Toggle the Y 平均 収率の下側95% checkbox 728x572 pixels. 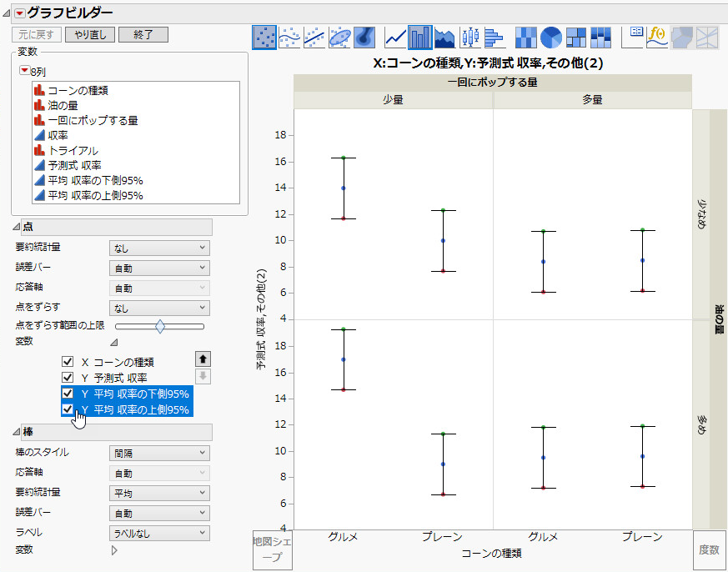(x=68, y=394)
